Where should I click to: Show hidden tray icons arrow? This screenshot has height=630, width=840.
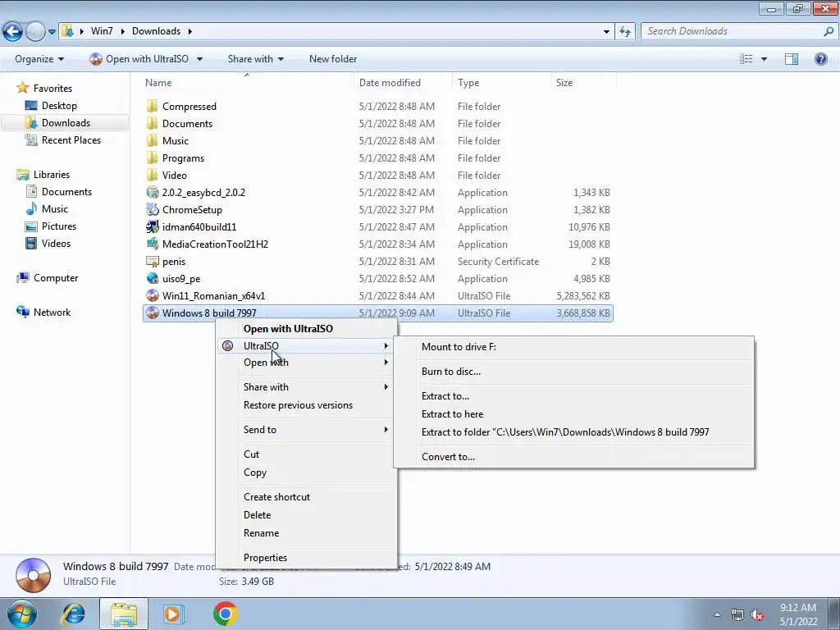point(717,615)
